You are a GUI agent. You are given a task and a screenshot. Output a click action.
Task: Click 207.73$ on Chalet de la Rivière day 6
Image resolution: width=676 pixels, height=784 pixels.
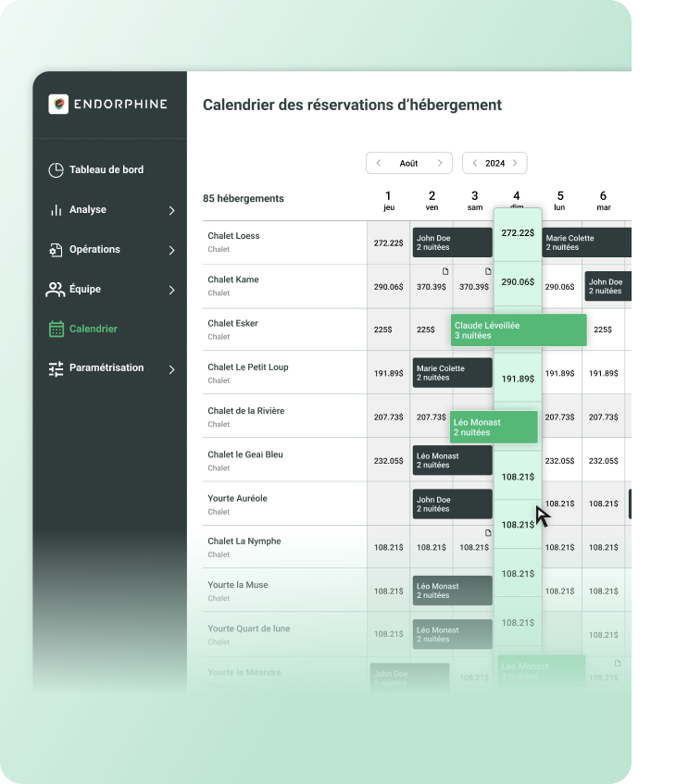pyautogui.click(x=603, y=417)
